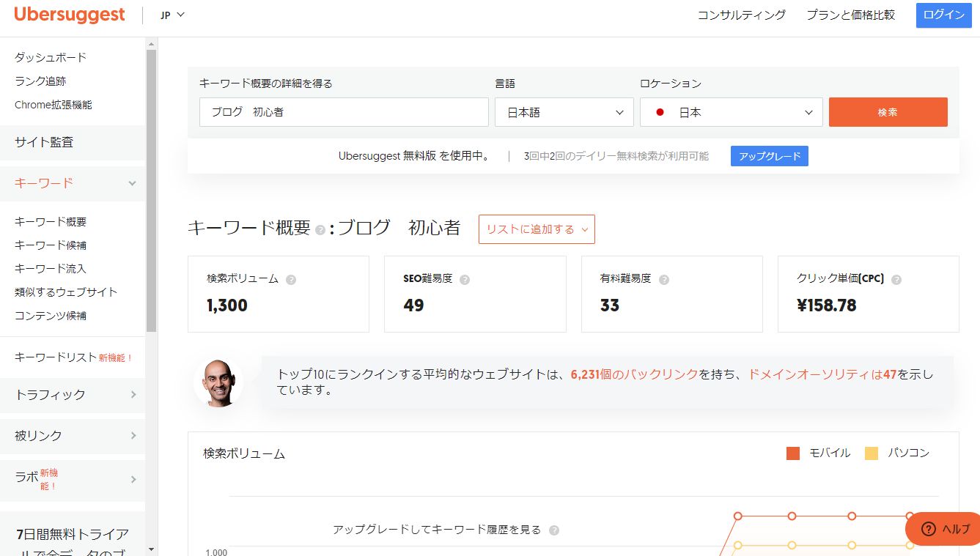Go to ダッシュボード in sidebar
The width and height of the screenshot is (980, 556).
pyautogui.click(x=51, y=57)
